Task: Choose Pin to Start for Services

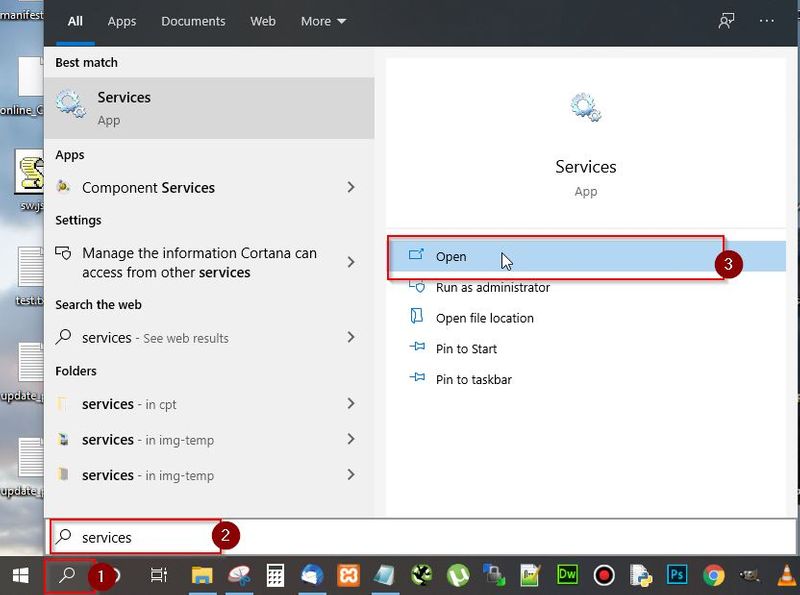Action: point(586,349)
